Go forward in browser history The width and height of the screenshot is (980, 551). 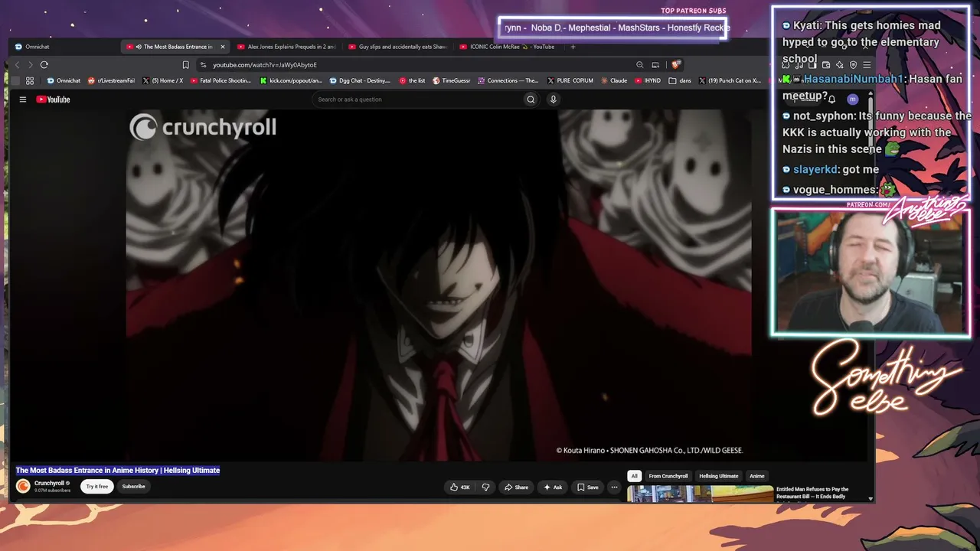click(x=31, y=65)
